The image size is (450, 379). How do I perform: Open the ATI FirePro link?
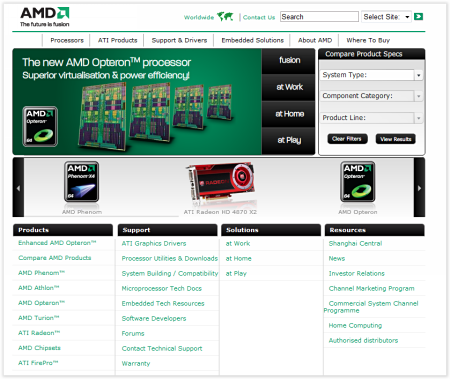coord(38,363)
